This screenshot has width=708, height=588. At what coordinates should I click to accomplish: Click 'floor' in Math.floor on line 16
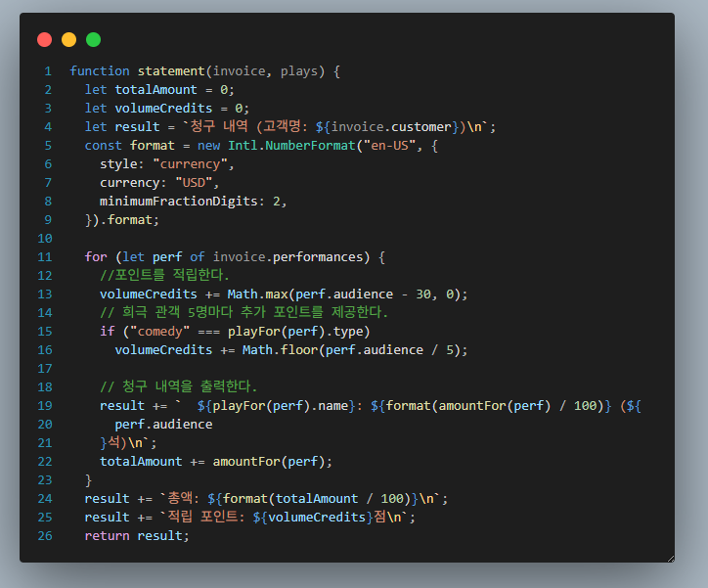point(299,350)
